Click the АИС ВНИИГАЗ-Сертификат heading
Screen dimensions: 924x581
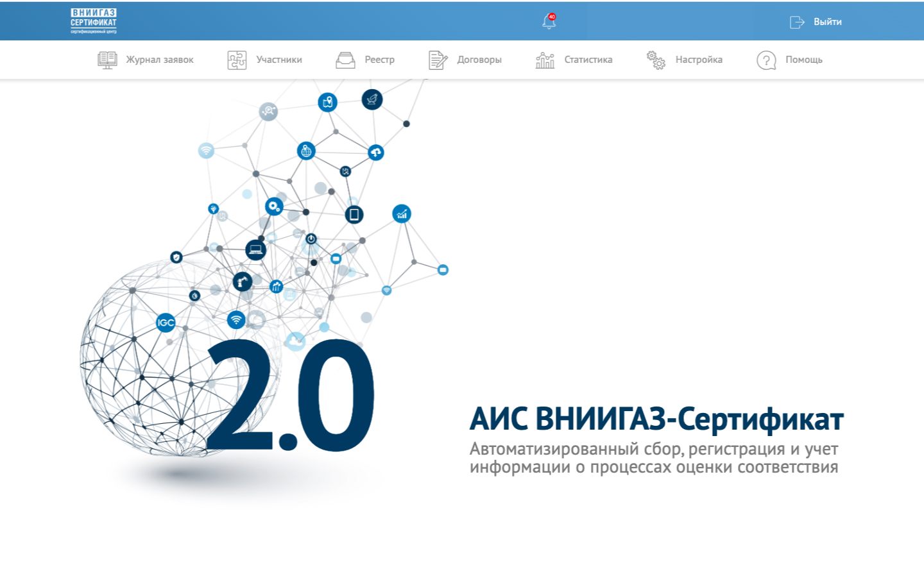tap(656, 419)
